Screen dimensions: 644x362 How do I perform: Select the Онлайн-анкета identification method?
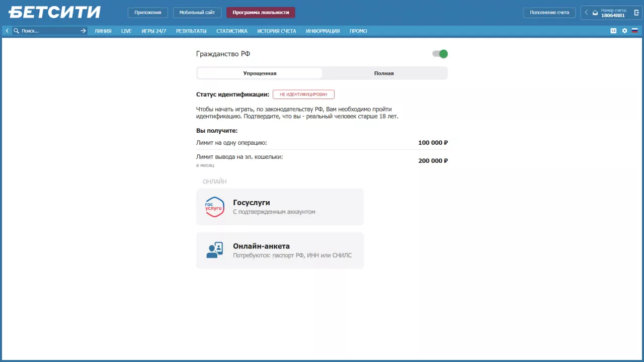pos(280,250)
